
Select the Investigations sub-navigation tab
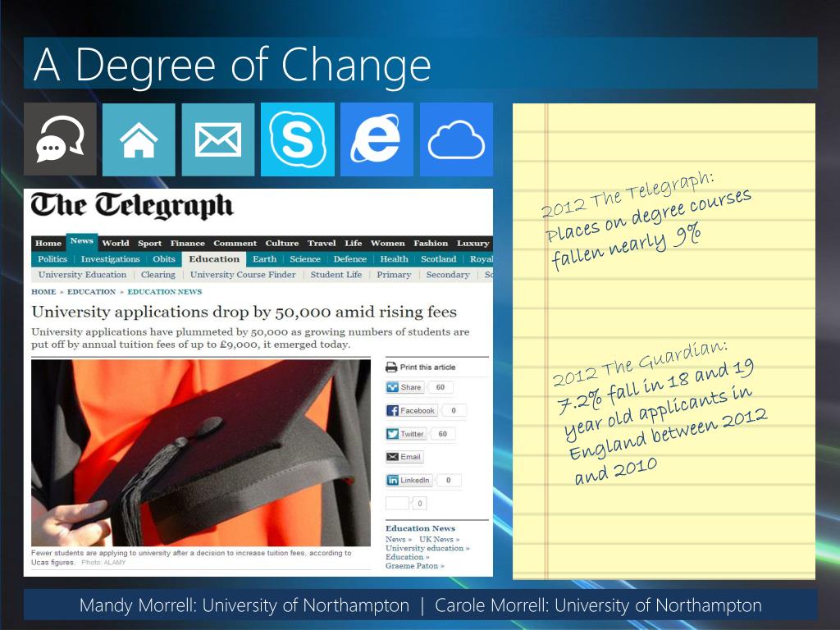pyautogui.click(x=111, y=259)
